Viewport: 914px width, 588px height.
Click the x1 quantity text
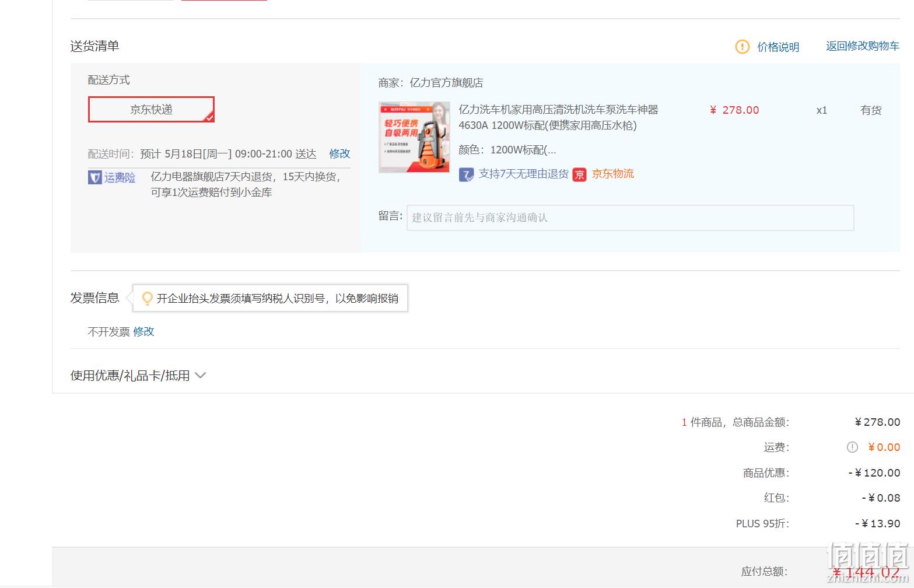click(x=821, y=110)
